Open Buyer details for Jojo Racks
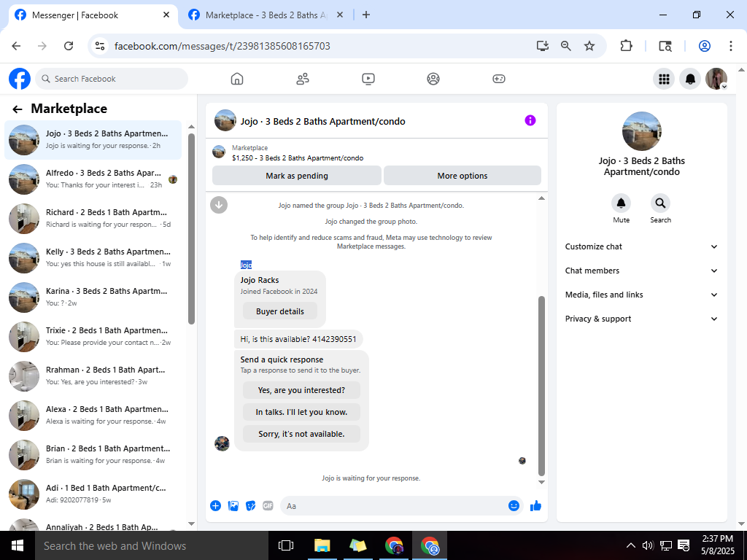 tap(280, 311)
